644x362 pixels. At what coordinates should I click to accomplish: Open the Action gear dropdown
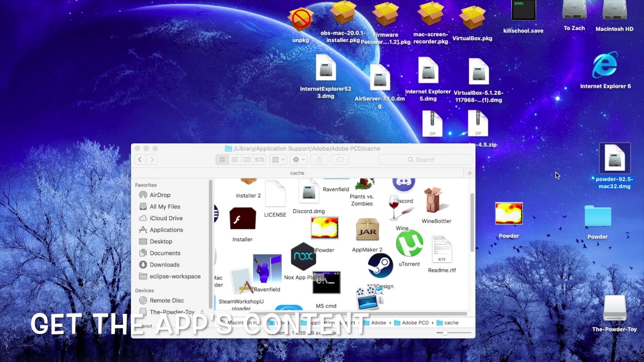[299, 159]
